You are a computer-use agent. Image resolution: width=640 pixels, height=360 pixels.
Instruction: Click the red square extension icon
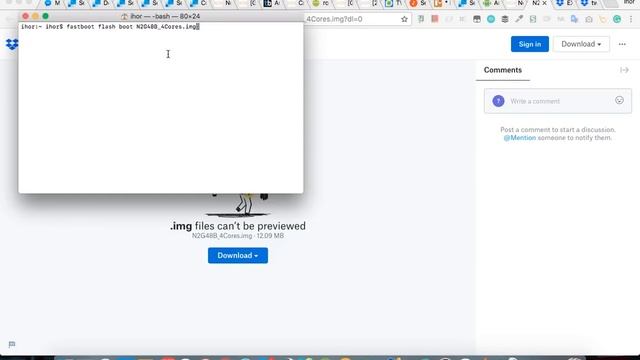click(x=435, y=19)
